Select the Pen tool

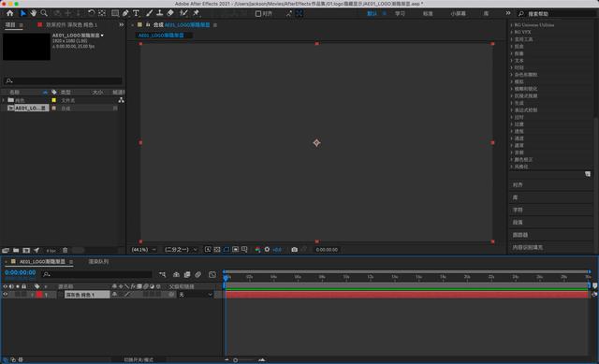(125, 13)
